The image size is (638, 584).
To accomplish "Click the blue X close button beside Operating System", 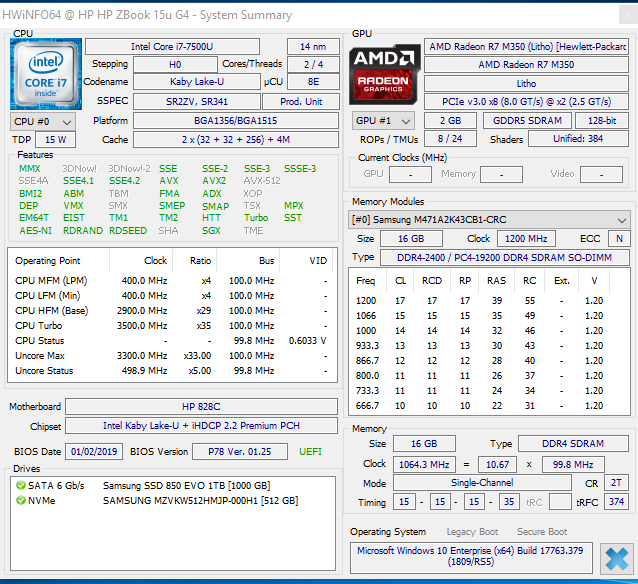I will coord(616,558).
